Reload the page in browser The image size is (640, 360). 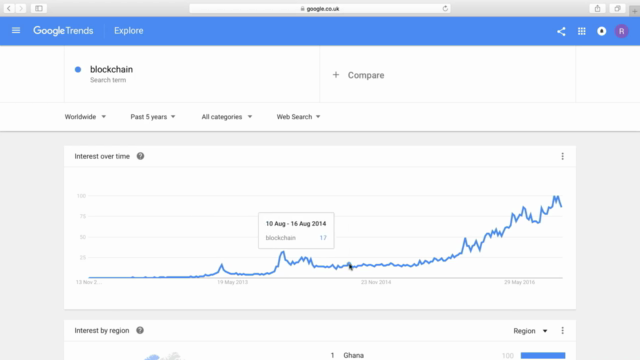click(445, 9)
